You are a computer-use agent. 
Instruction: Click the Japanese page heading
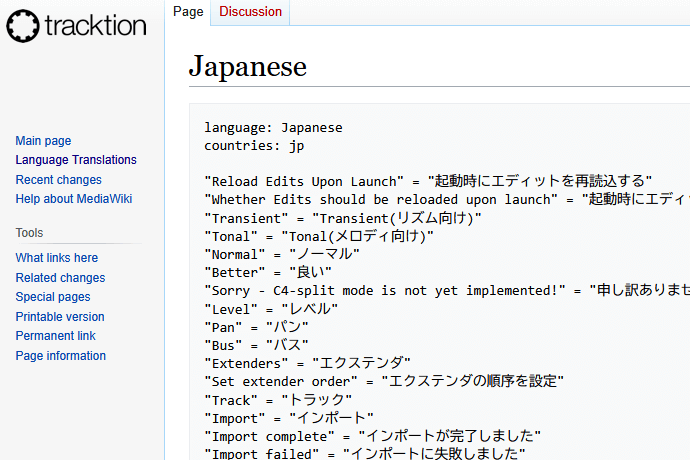(247, 67)
